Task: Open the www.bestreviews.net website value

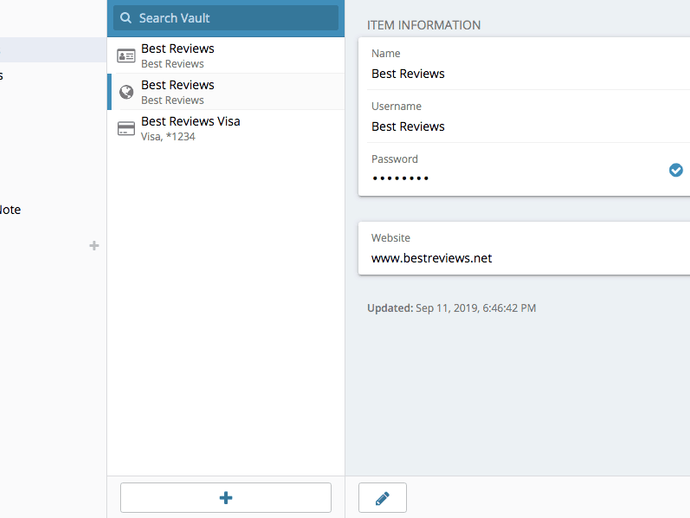Action: click(x=431, y=258)
